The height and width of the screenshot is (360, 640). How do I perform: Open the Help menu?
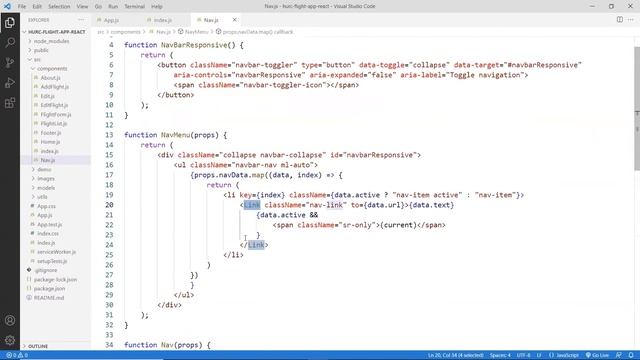157,6
